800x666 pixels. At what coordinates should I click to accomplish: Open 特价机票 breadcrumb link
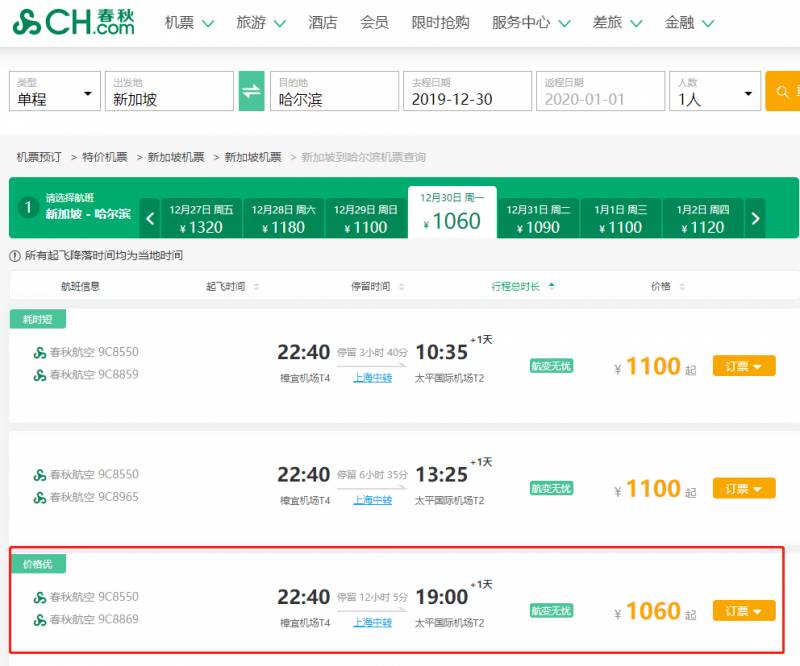point(105,157)
